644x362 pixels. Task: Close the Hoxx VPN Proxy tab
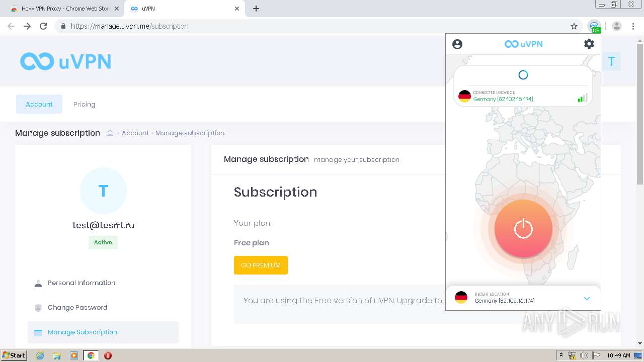point(117,9)
